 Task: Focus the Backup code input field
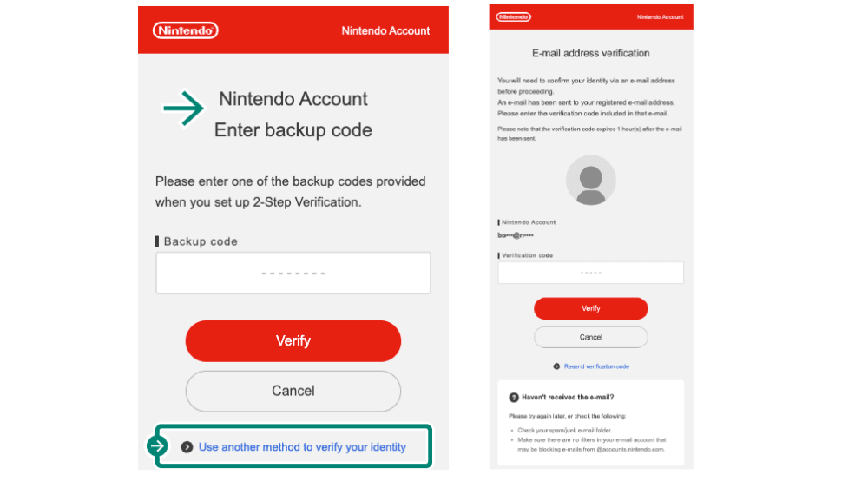pyautogui.click(x=293, y=274)
